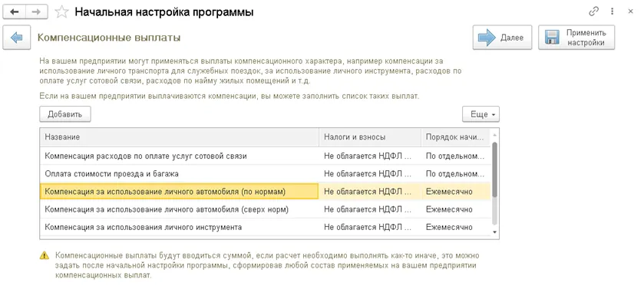Return to previous setup step with blue arrow
The height and width of the screenshot is (286, 644).
tap(16, 38)
